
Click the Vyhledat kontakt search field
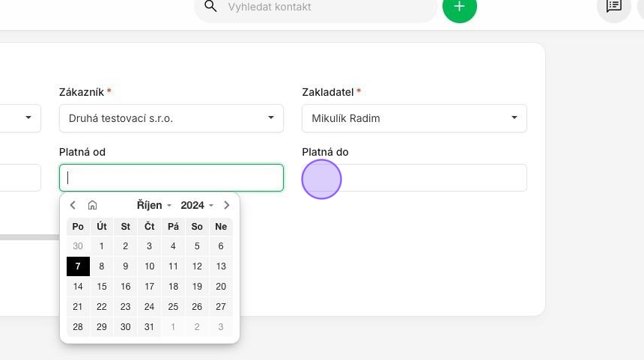pos(315,7)
